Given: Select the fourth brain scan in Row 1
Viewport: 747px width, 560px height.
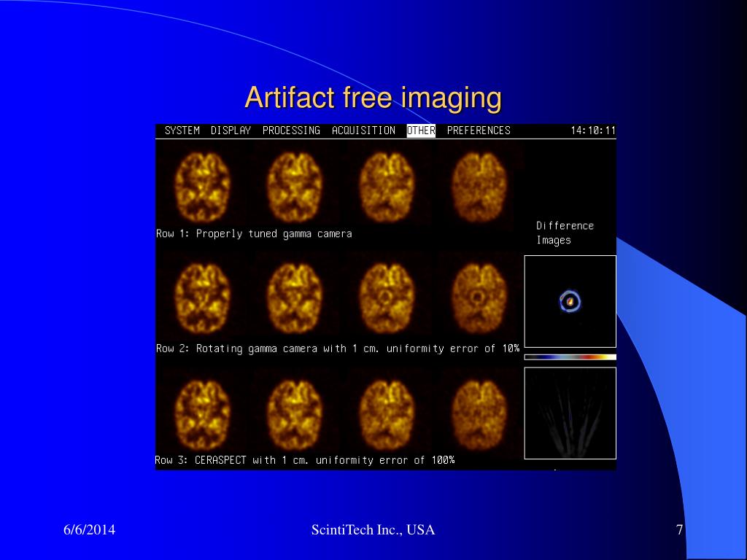Looking at the screenshot, I should 479,187.
